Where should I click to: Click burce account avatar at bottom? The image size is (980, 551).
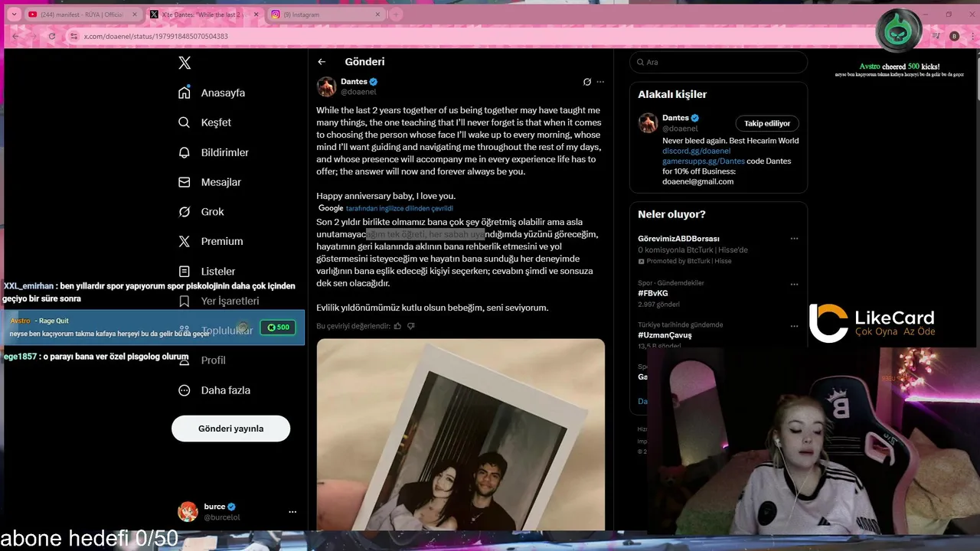coord(188,511)
